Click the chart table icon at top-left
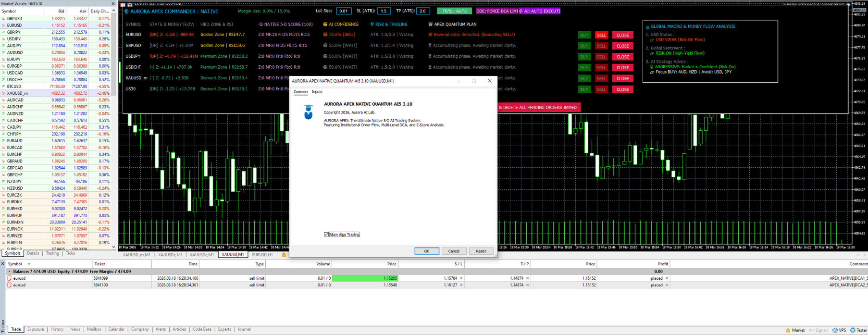 tap(123, 5)
